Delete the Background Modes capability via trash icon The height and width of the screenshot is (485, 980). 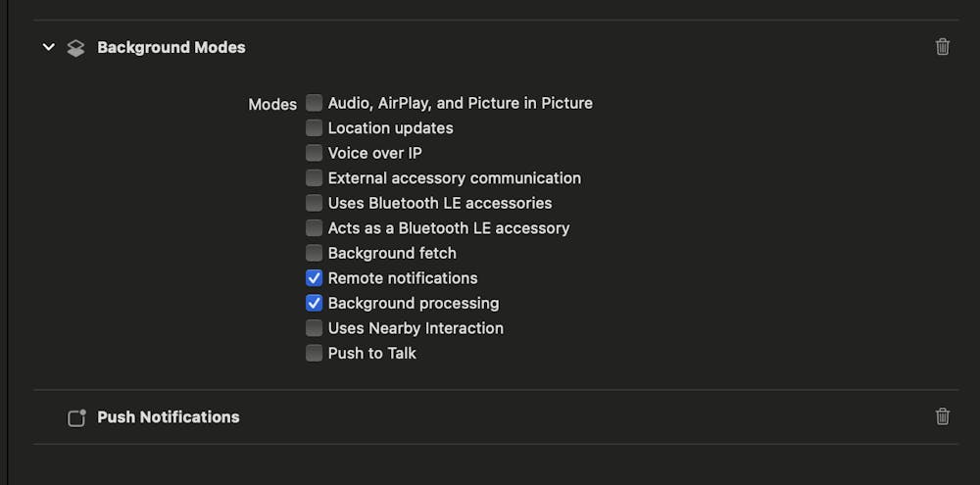tap(943, 47)
